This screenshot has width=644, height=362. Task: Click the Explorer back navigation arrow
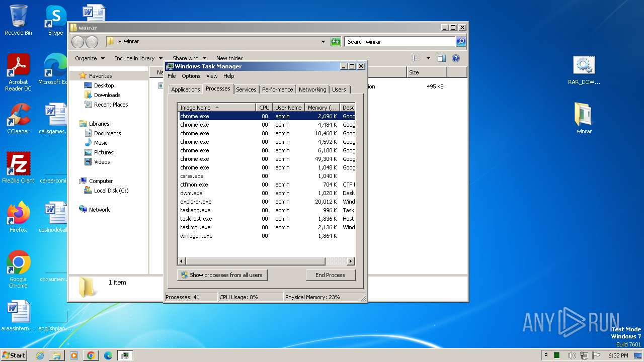click(x=77, y=42)
